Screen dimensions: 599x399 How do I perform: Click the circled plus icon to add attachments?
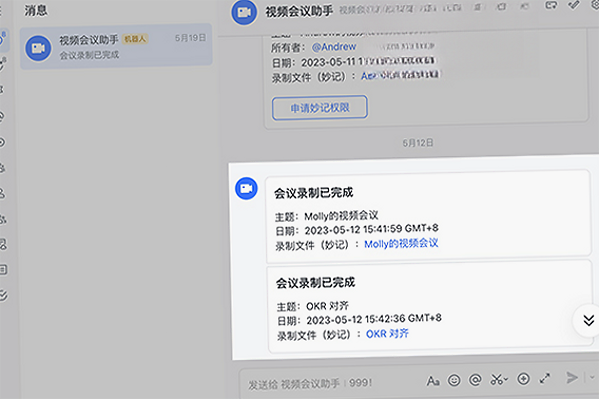(523, 379)
